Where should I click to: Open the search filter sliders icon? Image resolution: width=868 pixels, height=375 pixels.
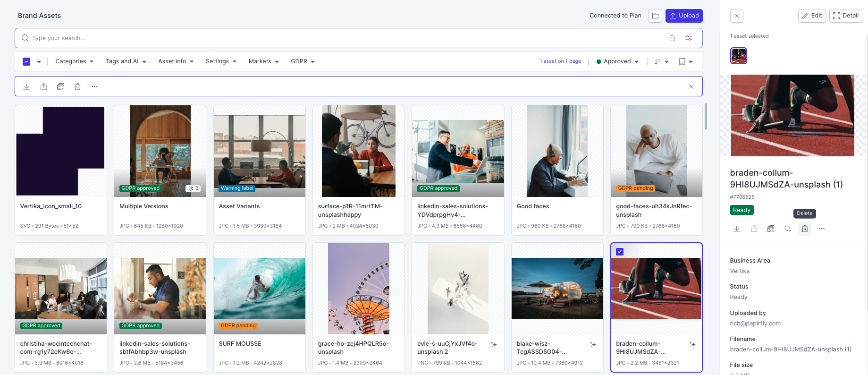pos(689,38)
